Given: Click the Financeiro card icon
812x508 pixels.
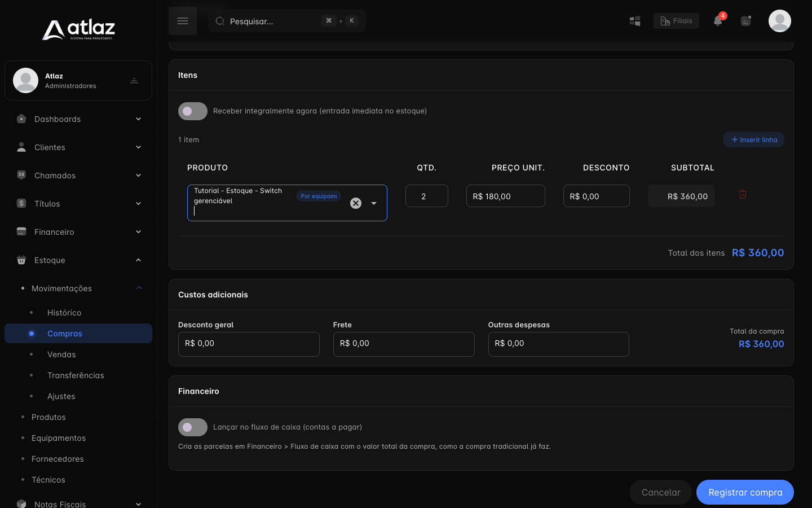Looking at the screenshot, I should click(x=21, y=231).
